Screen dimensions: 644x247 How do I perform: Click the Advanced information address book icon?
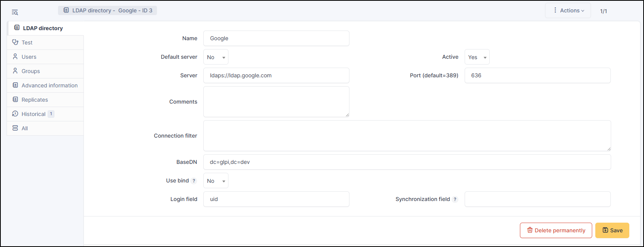click(x=15, y=85)
